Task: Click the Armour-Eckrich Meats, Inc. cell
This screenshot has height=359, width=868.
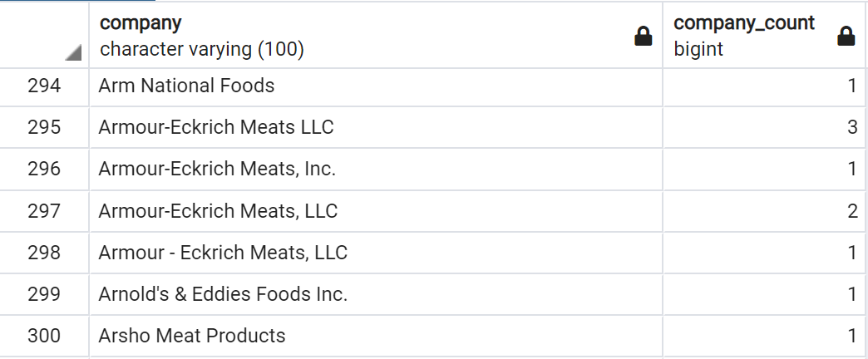Action: coord(375,169)
